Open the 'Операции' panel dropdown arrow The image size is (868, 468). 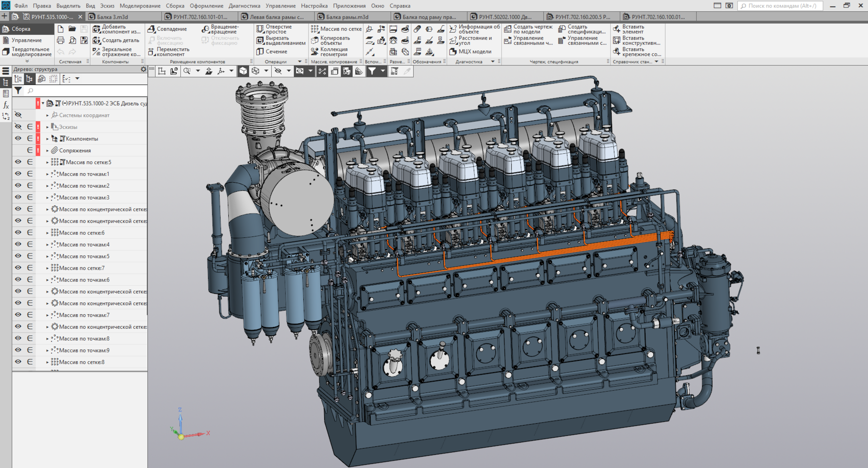(300, 62)
